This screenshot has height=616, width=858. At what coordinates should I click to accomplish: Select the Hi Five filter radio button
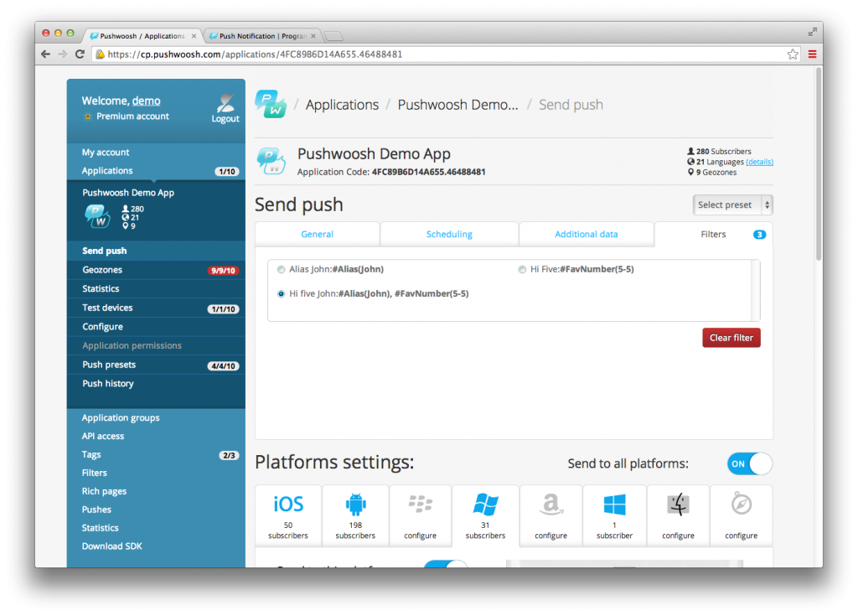[522, 269]
